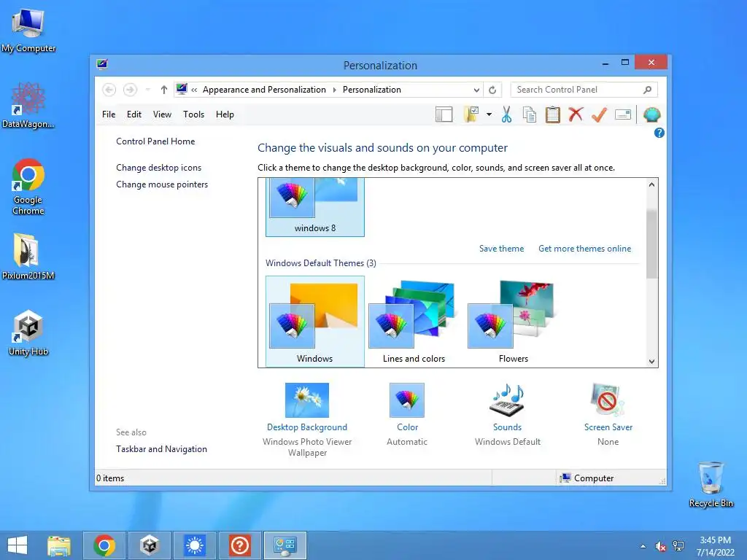Click Get more themes online link
The height and width of the screenshot is (560, 747).
[x=584, y=249]
